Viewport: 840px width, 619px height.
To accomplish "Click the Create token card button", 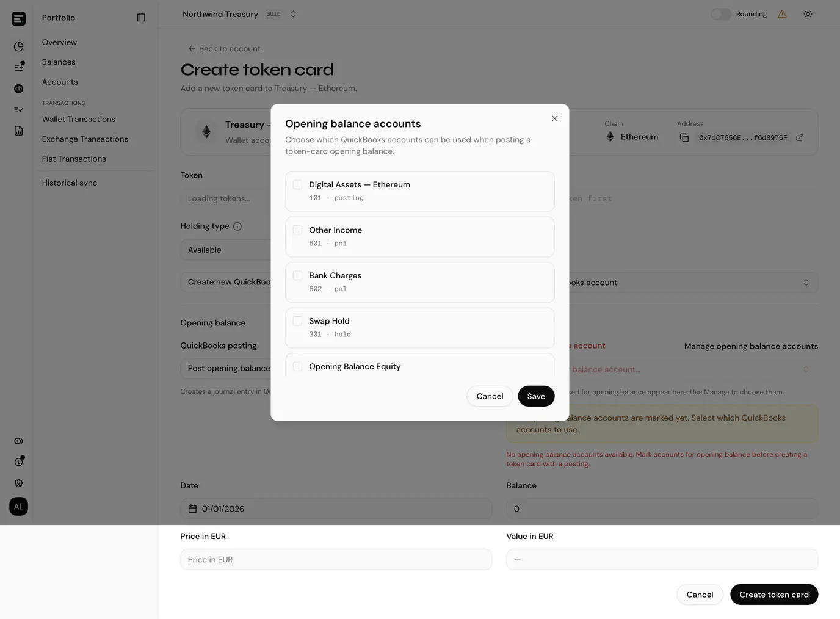I will point(774,595).
